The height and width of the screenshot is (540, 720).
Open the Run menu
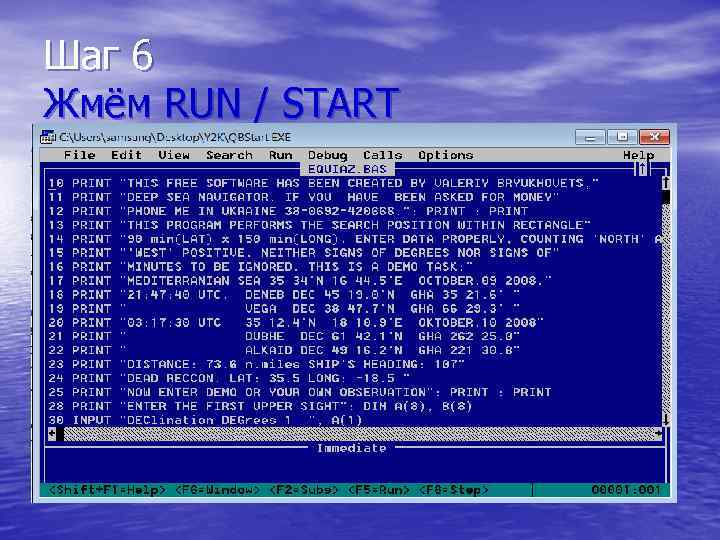point(281,155)
